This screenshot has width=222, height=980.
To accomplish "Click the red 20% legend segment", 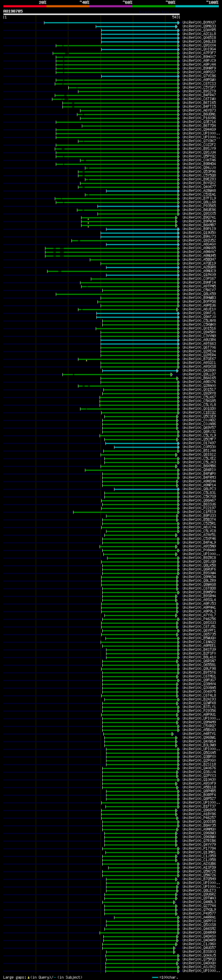I will tap(25, 6).
